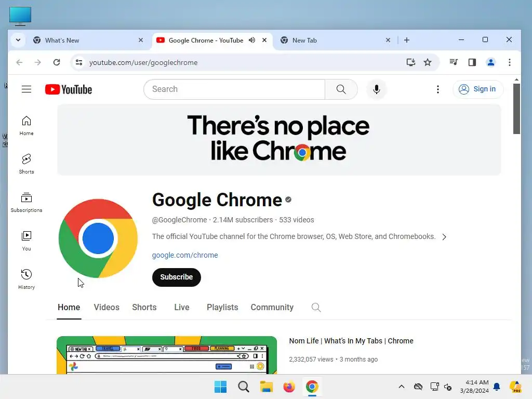This screenshot has height=399, width=532.
Task: Click the address bar URL youtube.com/user/googlechrome
Action: 143,62
